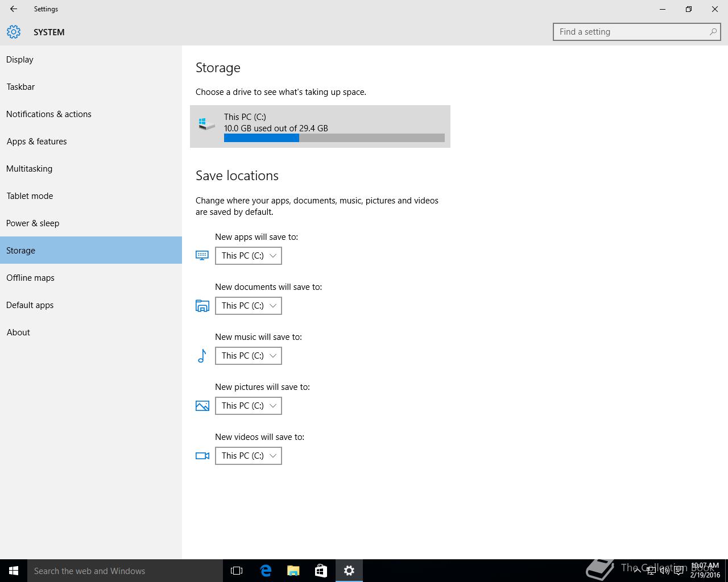Open Tablet mode settings
The width and height of the screenshot is (728, 582).
tap(91, 196)
